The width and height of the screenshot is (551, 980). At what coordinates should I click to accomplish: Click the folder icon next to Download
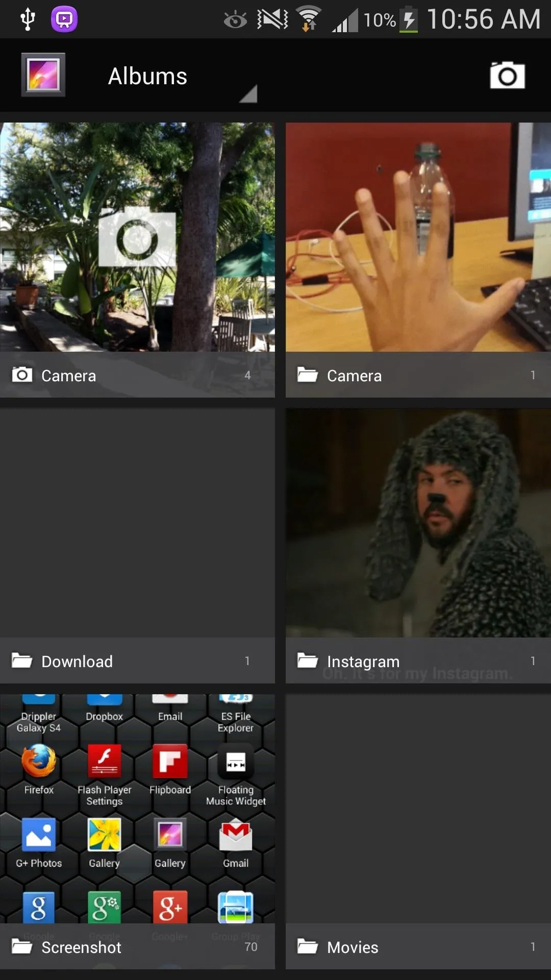coord(22,660)
